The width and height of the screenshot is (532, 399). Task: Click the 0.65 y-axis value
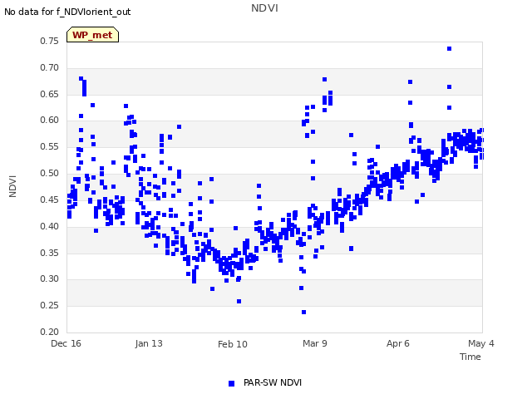[50, 94]
